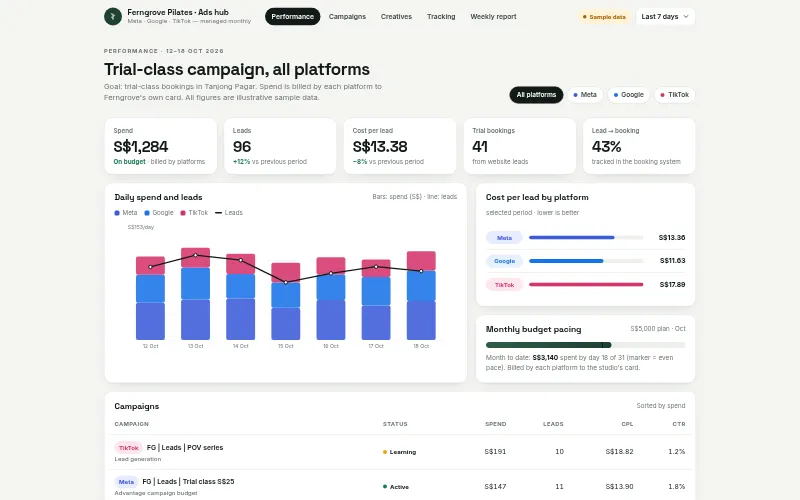Click the S$18.82 CPL cell
The width and height of the screenshot is (800, 500).
tap(619, 452)
